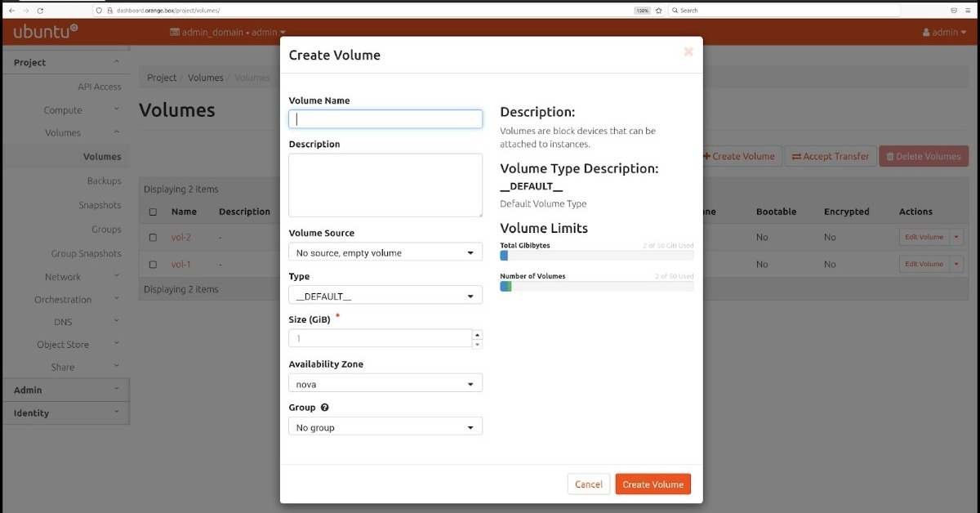The height and width of the screenshot is (513, 980).
Task: Click the browser reload icon
Action: [x=42, y=10]
